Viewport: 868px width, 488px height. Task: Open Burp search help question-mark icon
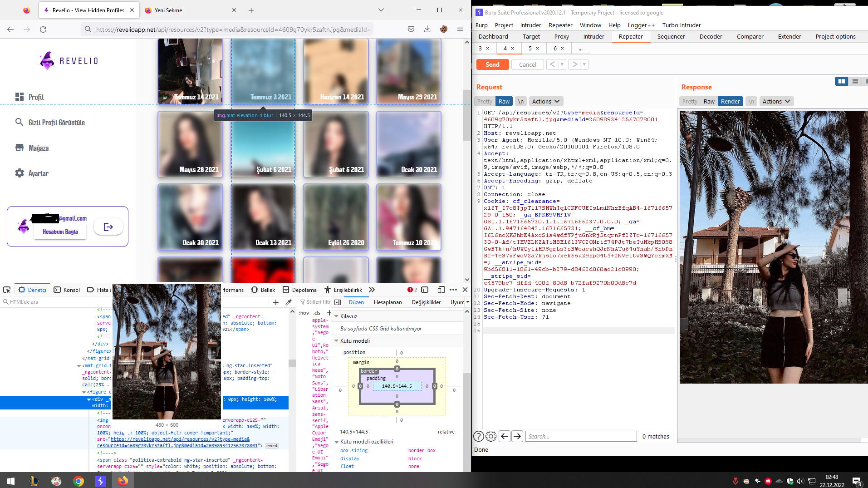pos(478,436)
